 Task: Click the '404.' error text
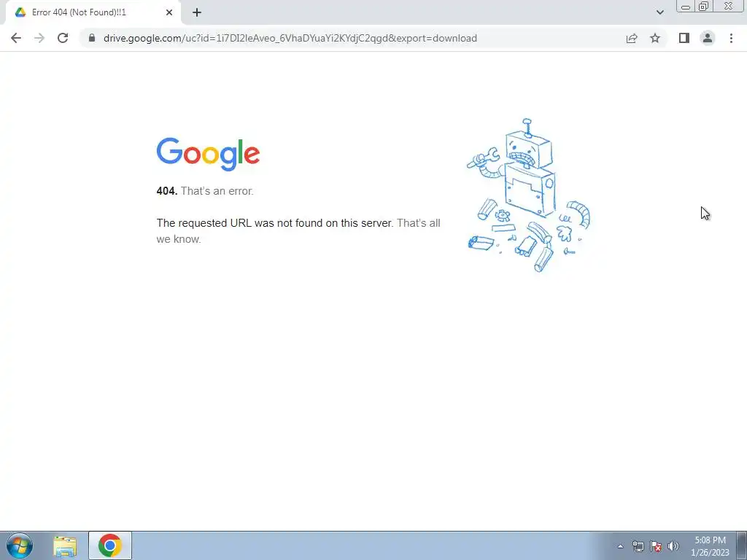167,191
